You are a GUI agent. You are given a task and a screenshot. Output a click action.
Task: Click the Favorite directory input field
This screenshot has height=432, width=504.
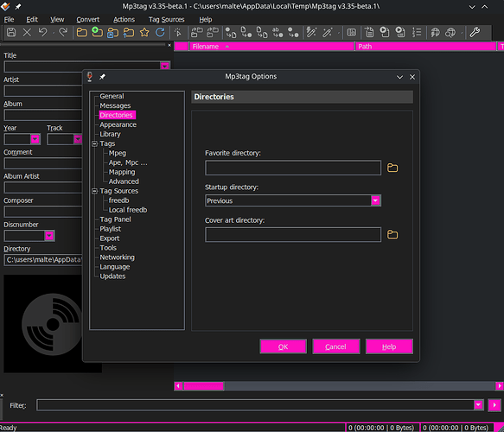click(x=293, y=168)
